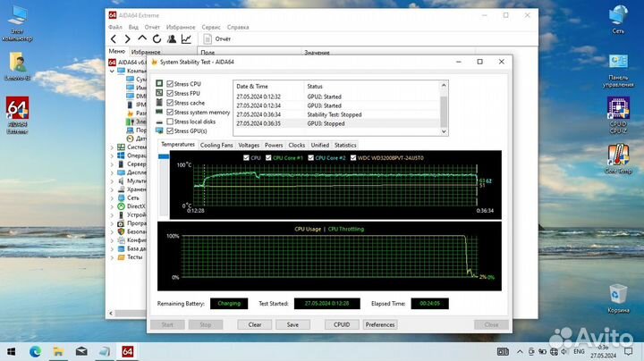Open the Preferences button
The width and height of the screenshot is (644, 361).
click(x=380, y=324)
